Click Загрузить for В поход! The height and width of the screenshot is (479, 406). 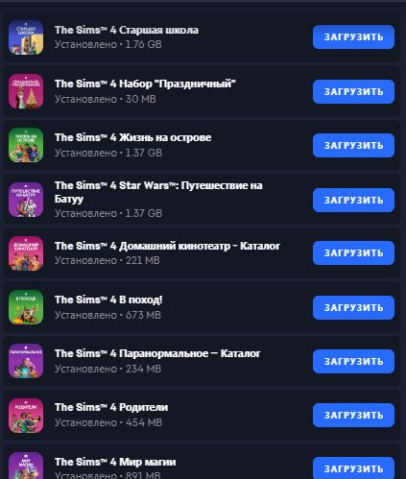tap(354, 308)
